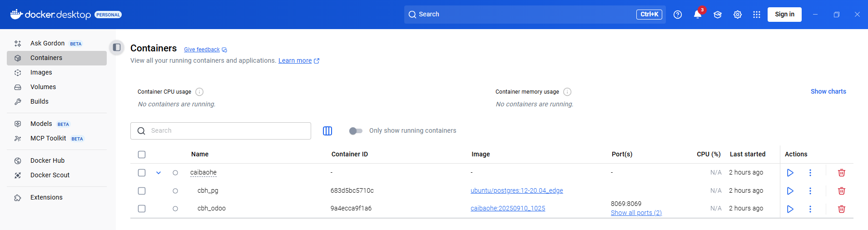Start the cbh_odoo container

click(790, 209)
